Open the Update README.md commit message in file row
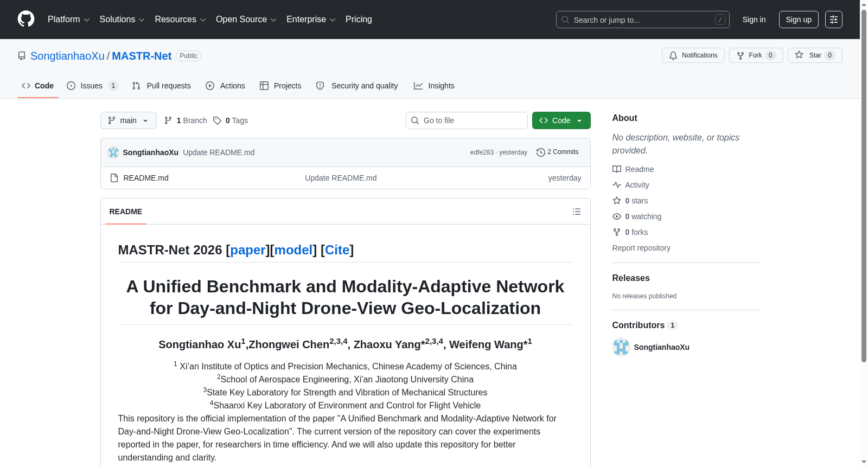 (341, 178)
